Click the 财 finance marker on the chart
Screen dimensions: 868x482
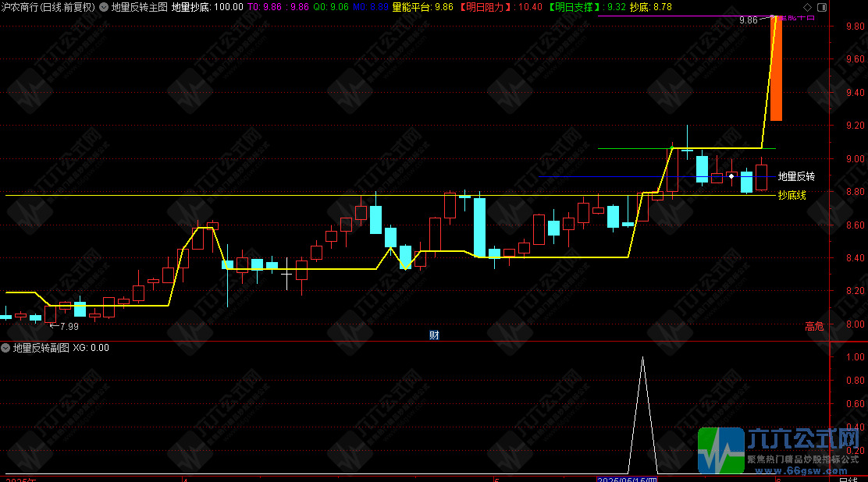(x=434, y=335)
